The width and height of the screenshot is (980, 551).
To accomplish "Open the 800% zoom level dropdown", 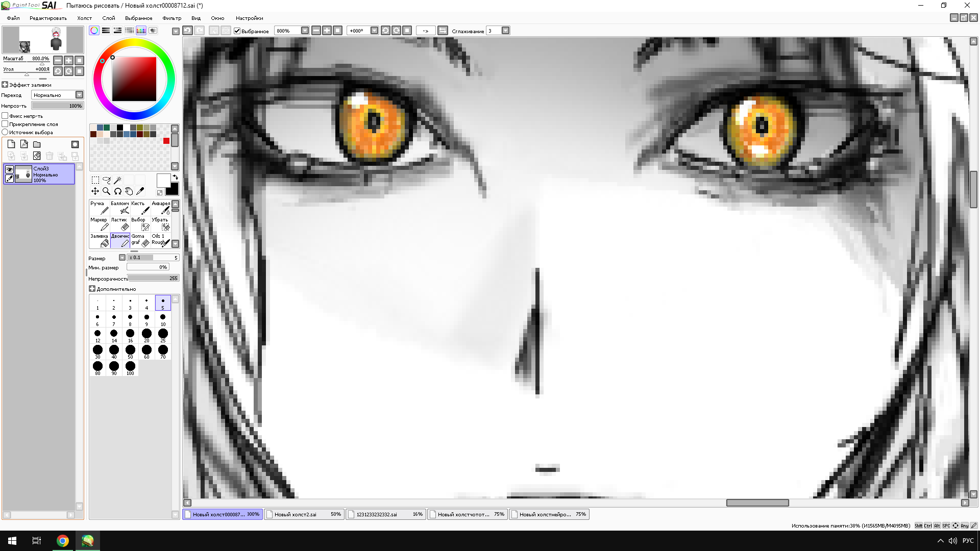I will point(305,31).
